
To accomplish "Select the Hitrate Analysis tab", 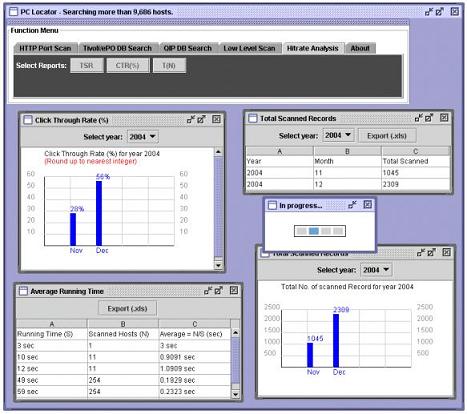I will pyautogui.click(x=313, y=48).
